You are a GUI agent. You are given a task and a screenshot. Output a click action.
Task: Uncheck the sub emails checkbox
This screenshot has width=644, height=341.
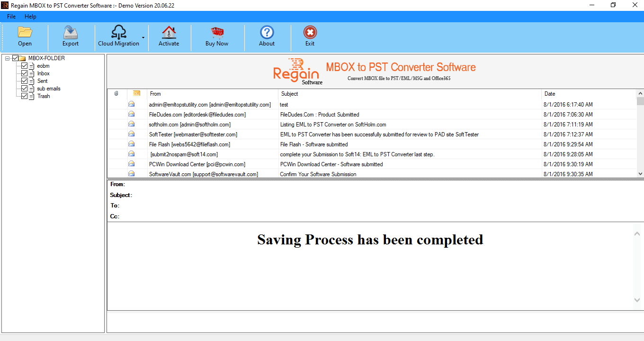click(24, 89)
